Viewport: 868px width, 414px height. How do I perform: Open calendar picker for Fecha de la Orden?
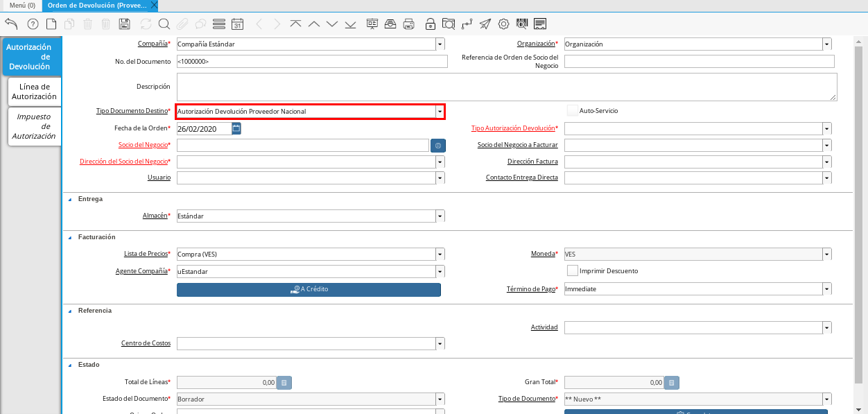pos(236,128)
